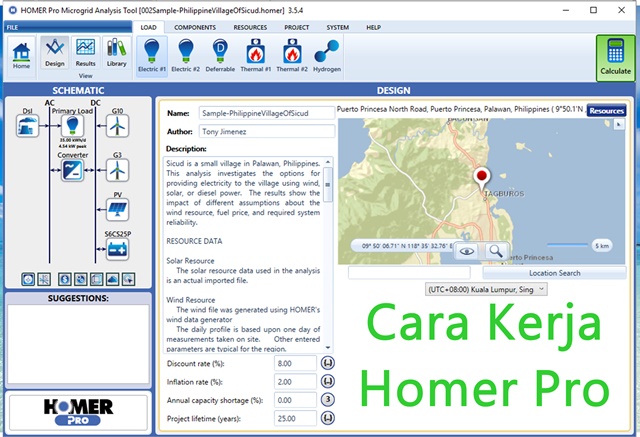Click the Description text area
This screenshot has height=437, width=640.
pyautogui.click(x=244, y=255)
